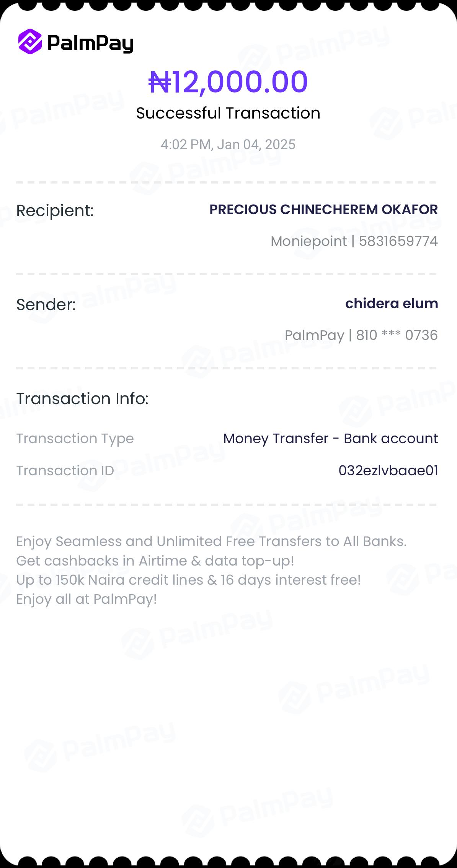Click the Airtime & data cashbacks line

[155, 561]
